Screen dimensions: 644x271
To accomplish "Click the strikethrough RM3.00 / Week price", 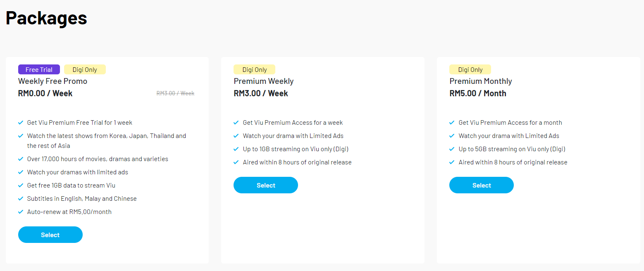I will pyautogui.click(x=175, y=93).
